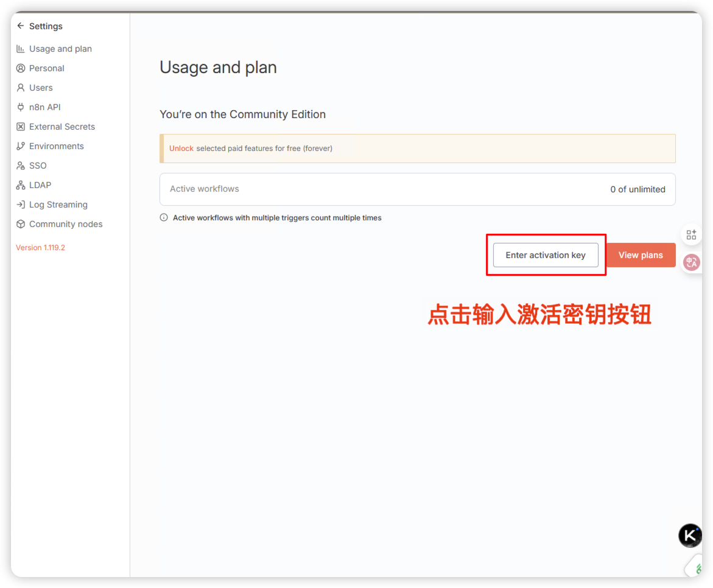Click the back arrow next to Settings
713x588 pixels.
(21, 26)
